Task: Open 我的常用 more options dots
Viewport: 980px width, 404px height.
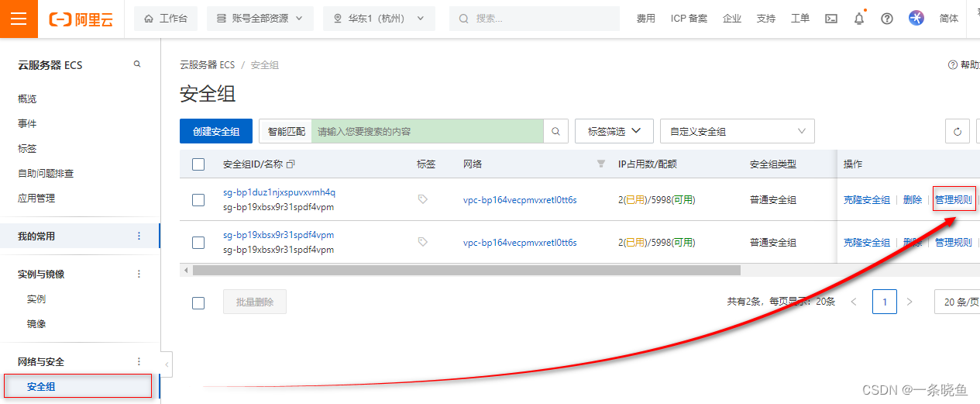Action: (139, 236)
